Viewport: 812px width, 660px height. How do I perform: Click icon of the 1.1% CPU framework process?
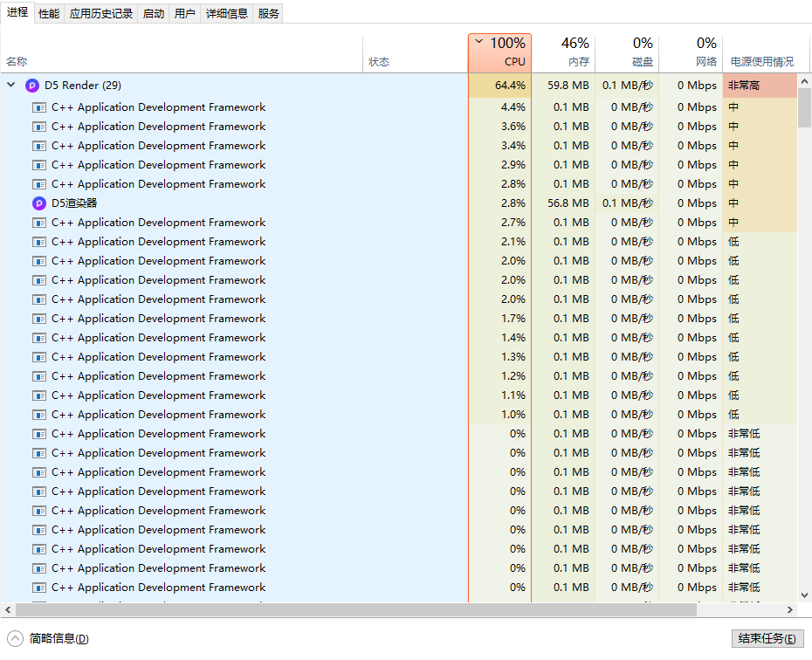pyautogui.click(x=38, y=395)
